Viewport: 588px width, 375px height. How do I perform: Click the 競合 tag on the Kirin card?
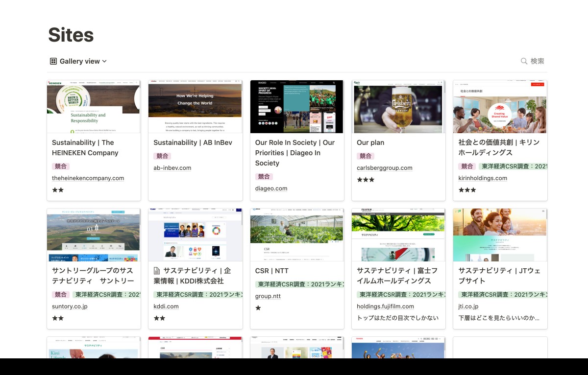coord(467,166)
